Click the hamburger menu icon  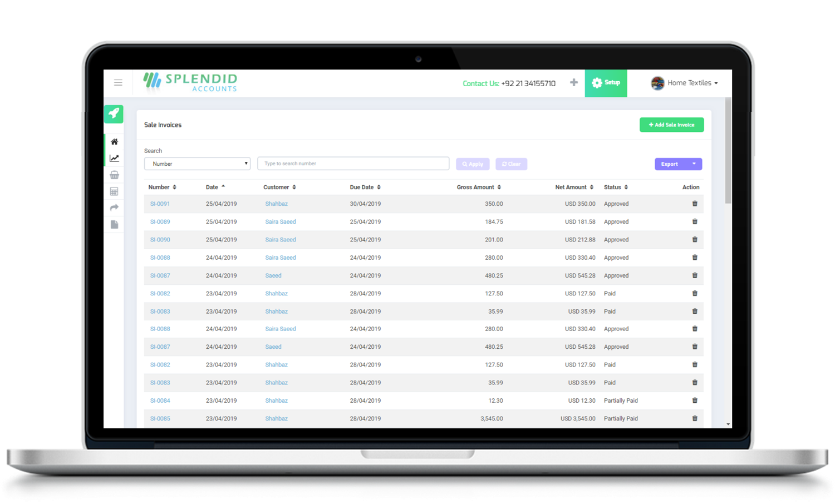pos(118,83)
